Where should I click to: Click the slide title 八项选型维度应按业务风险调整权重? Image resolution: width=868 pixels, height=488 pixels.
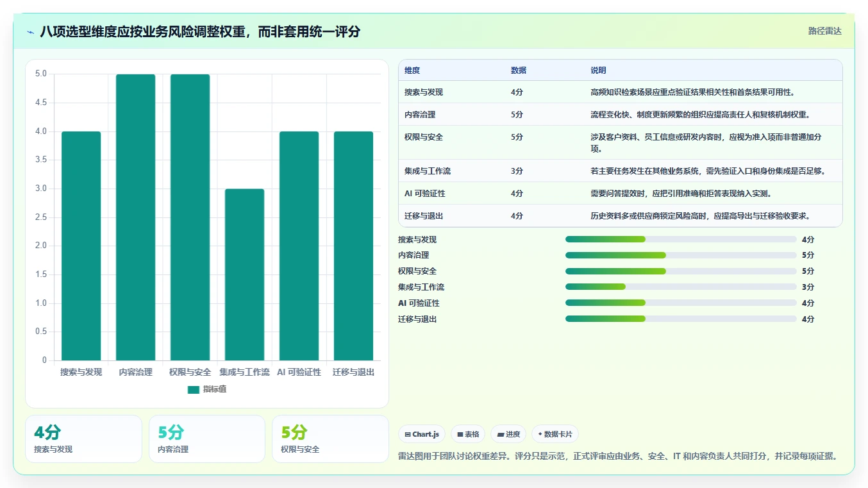click(200, 31)
